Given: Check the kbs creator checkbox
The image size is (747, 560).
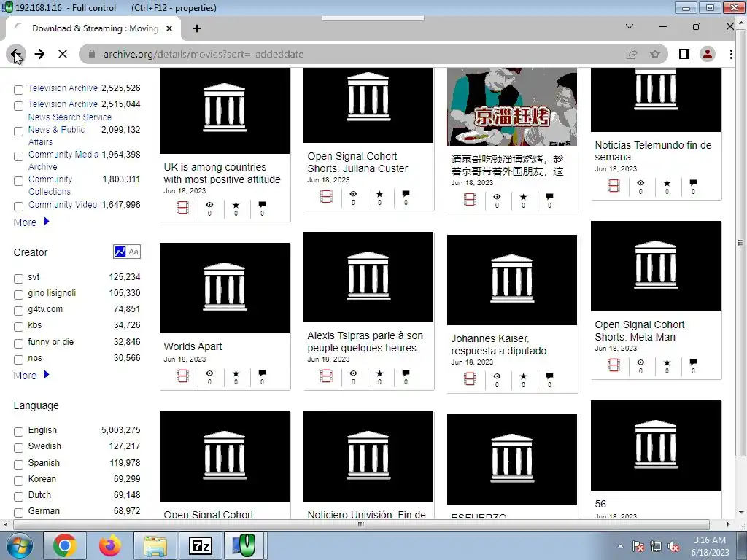Looking at the screenshot, I should coord(18,327).
